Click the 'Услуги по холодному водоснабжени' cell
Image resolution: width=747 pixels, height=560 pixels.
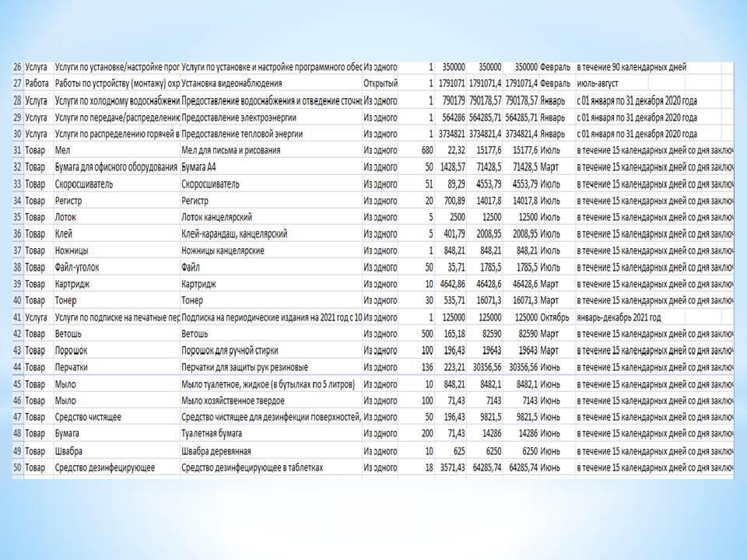pos(117,100)
